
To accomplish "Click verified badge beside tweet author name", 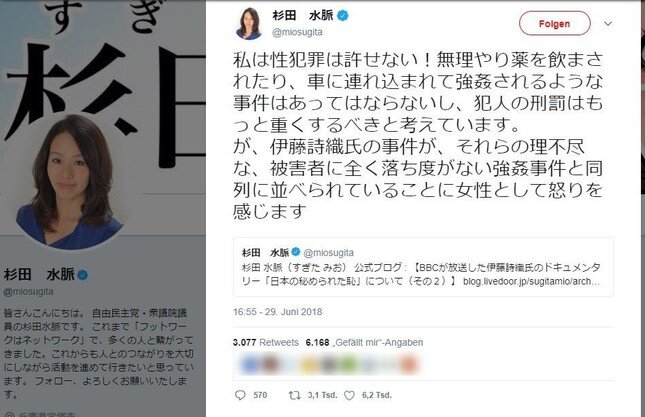I will tap(343, 16).
